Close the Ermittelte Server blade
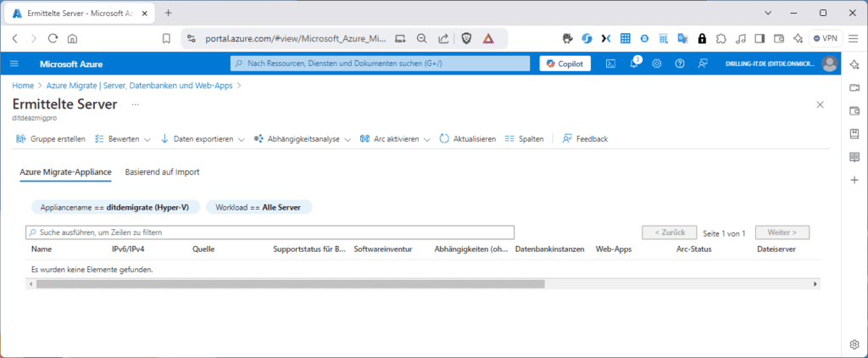 [821, 104]
